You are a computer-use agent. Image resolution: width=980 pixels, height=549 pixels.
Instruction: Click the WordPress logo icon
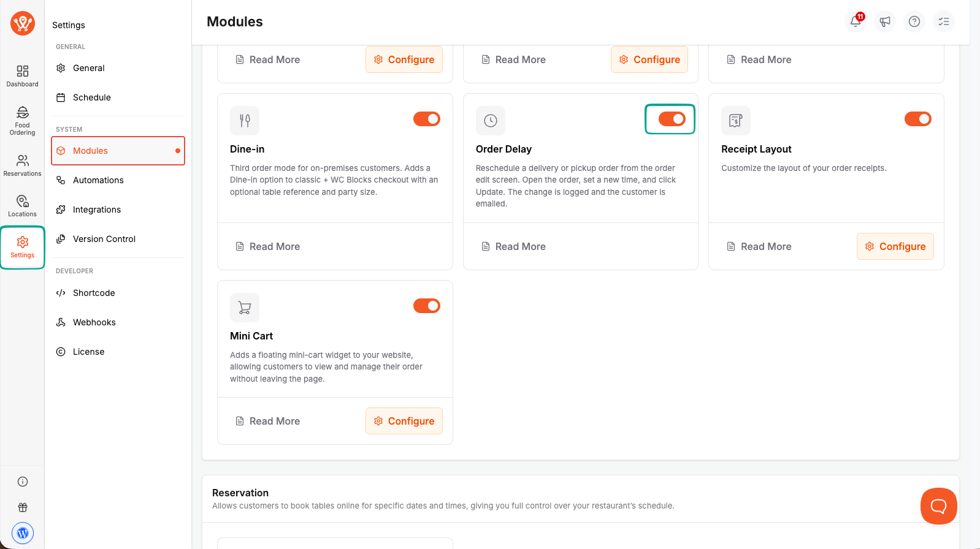pos(23,533)
